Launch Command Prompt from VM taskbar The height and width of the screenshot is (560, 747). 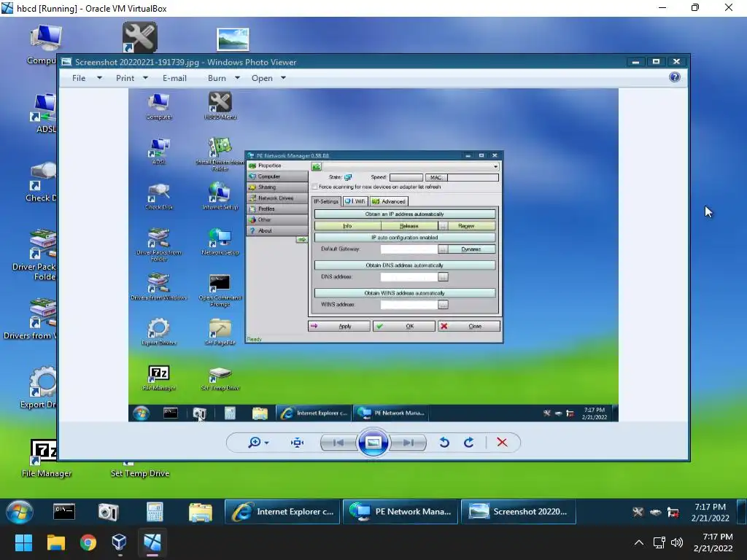coord(64,512)
